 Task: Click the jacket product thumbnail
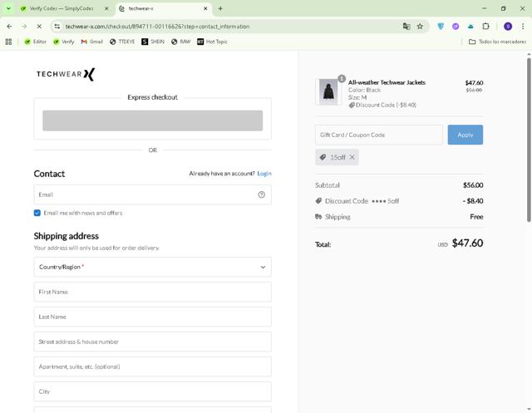coord(328,91)
